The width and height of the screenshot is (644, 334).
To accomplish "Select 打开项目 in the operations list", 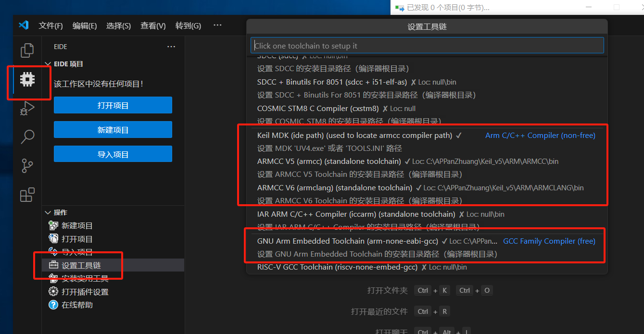I will tap(114, 239).
